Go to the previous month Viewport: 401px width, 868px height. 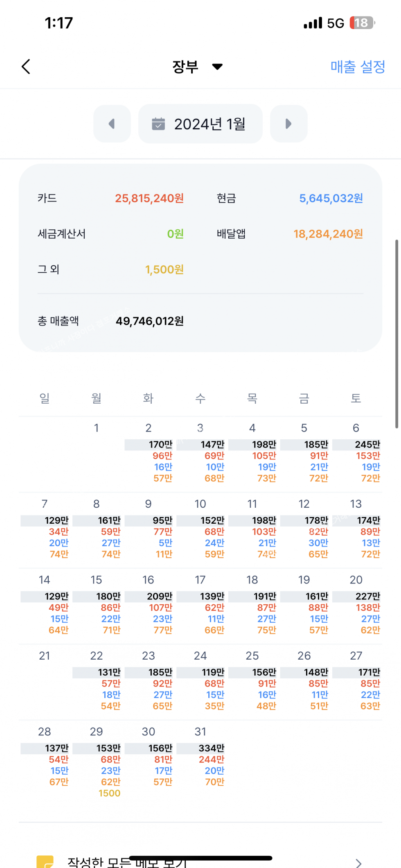pyautogui.click(x=112, y=124)
